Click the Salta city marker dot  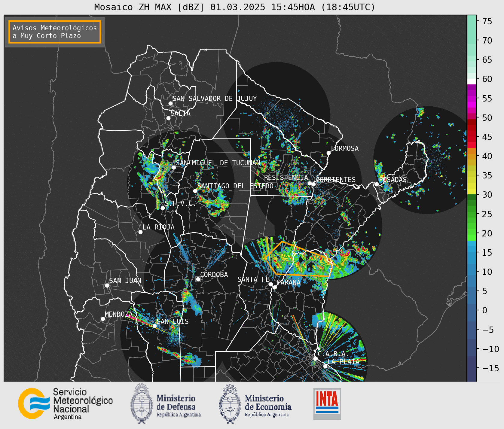169,118
